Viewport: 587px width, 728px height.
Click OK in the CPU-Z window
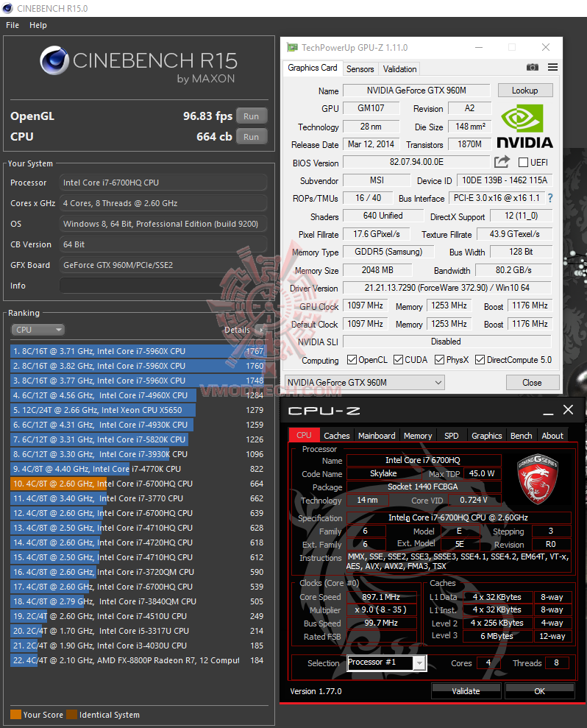tap(539, 691)
